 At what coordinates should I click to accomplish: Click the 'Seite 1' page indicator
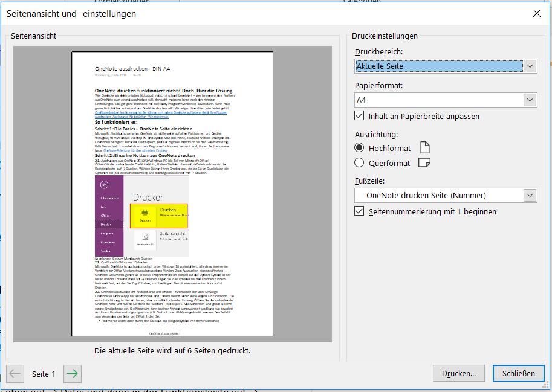[44, 374]
